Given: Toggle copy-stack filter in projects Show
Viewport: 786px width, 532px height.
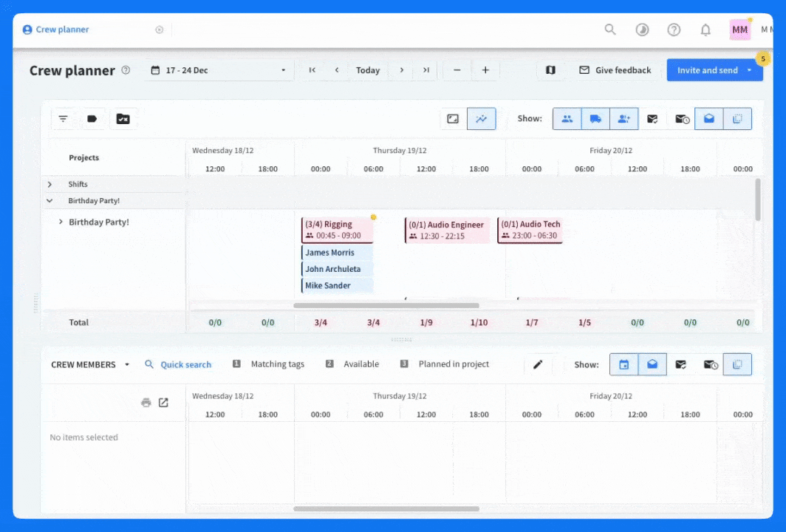Looking at the screenshot, I should 737,119.
